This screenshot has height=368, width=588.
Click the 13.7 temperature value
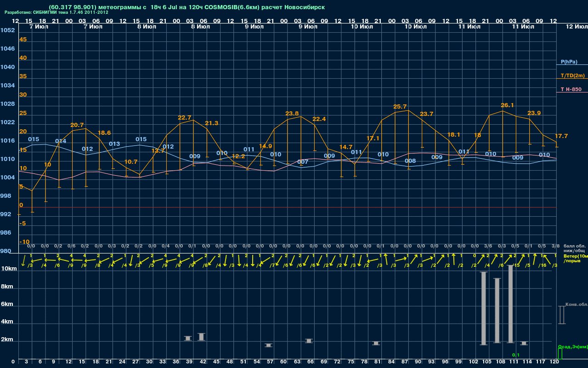(158, 151)
